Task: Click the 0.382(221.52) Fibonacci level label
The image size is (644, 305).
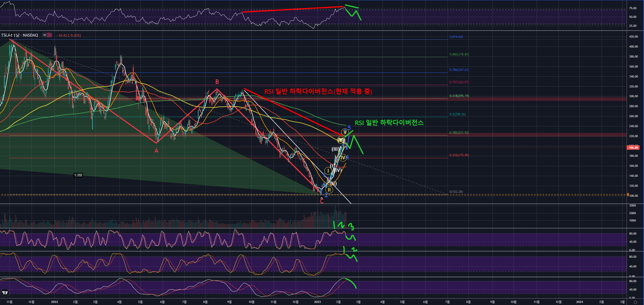Action: tap(459, 133)
